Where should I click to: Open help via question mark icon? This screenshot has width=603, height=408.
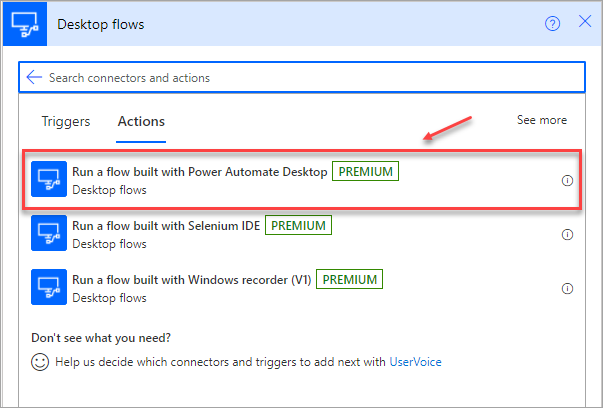[552, 24]
